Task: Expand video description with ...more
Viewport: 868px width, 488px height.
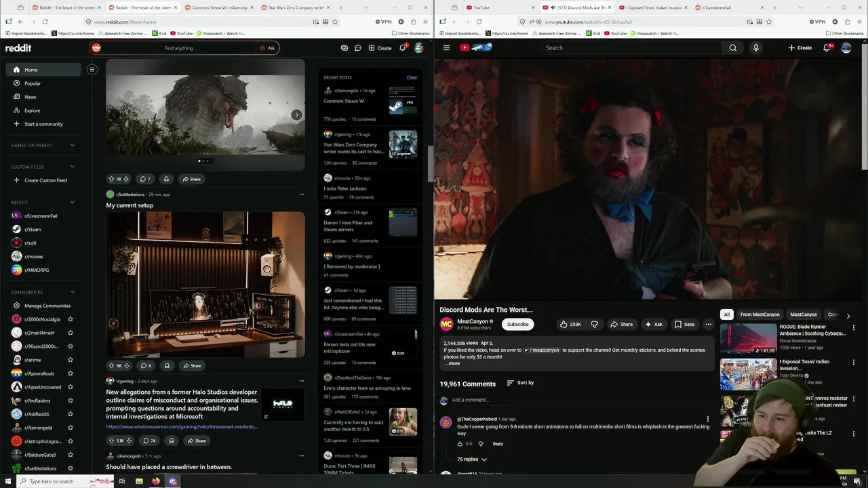Action: 452,363
